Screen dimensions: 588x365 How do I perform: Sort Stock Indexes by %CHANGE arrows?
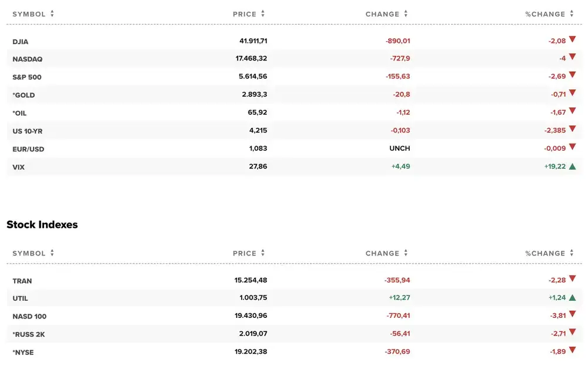[x=572, y=253]
